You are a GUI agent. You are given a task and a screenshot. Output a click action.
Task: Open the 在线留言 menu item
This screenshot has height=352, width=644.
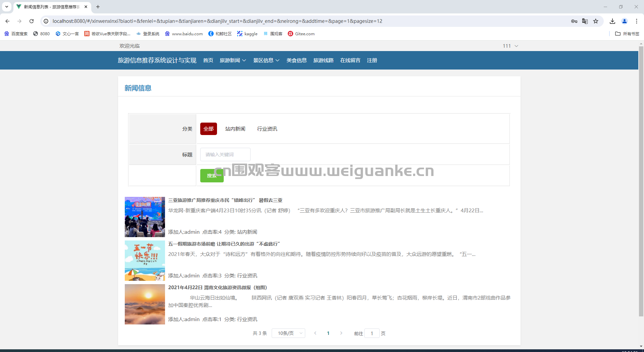(x=350, y=60)
